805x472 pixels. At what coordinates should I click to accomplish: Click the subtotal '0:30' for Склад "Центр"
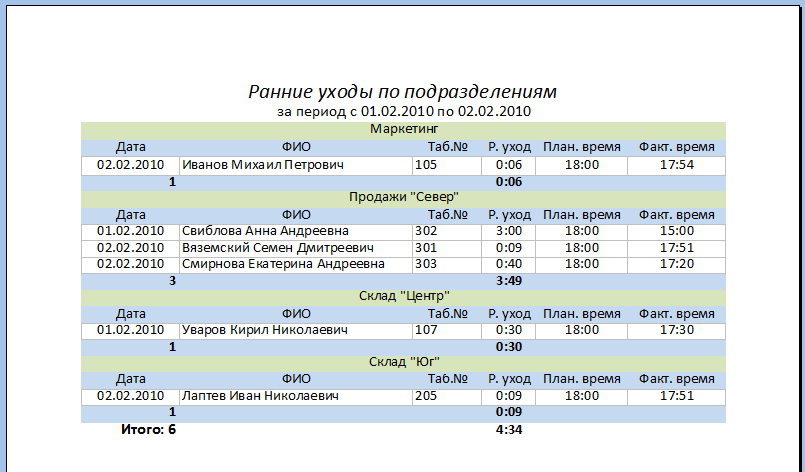click(509, 347)
